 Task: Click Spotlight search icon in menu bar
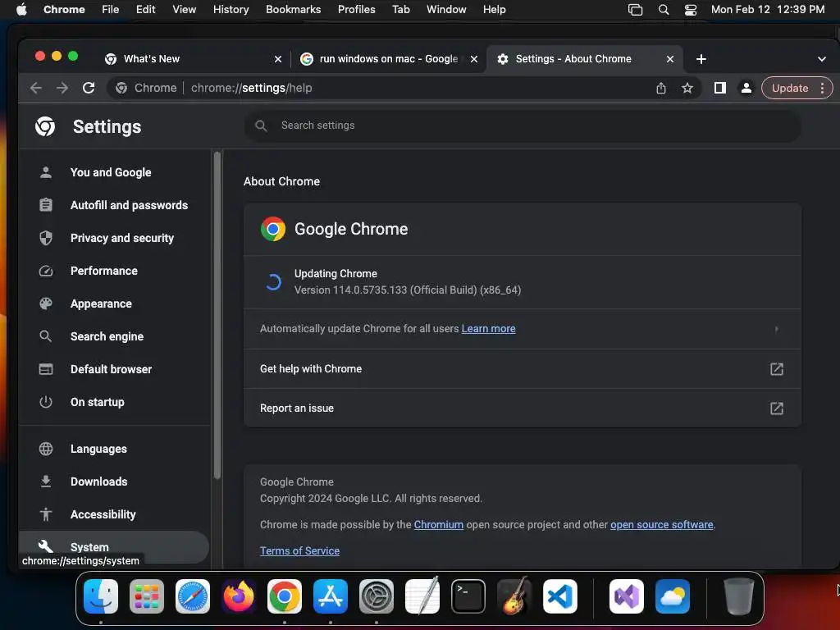(x=663, y=10)
